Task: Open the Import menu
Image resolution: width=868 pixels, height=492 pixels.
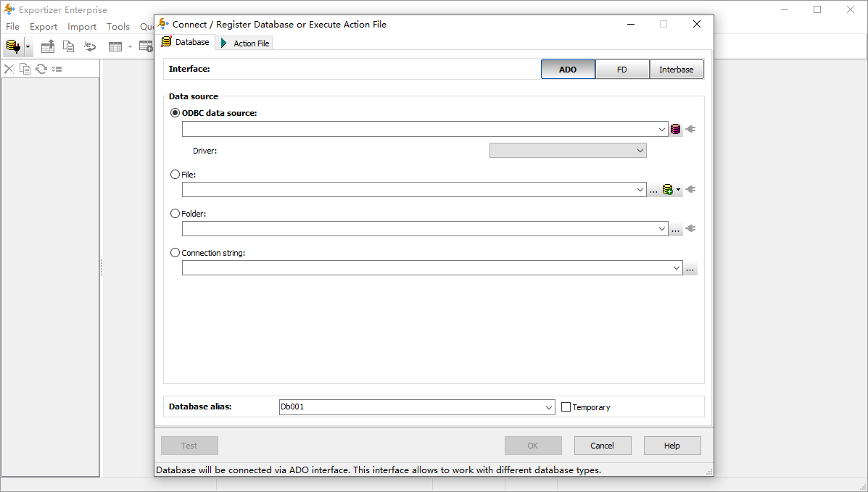Action: click(82, 27)
